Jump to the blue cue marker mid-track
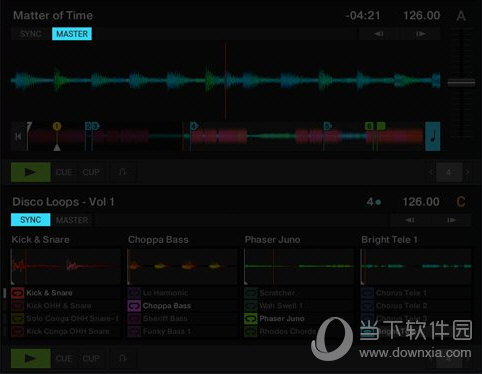Viewport: 482px width, 374px height. pyautogui.click(x=194, y=126)
